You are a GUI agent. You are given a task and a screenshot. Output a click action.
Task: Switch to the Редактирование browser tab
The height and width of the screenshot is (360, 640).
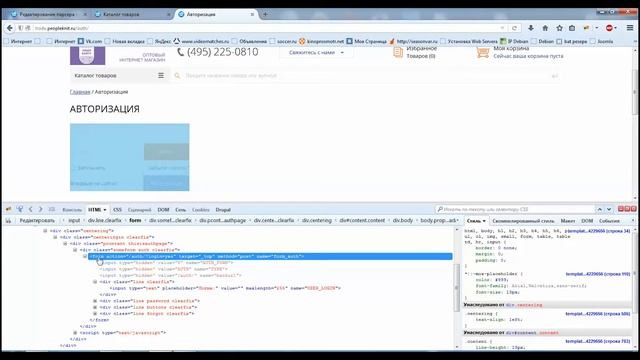point(47,14)
